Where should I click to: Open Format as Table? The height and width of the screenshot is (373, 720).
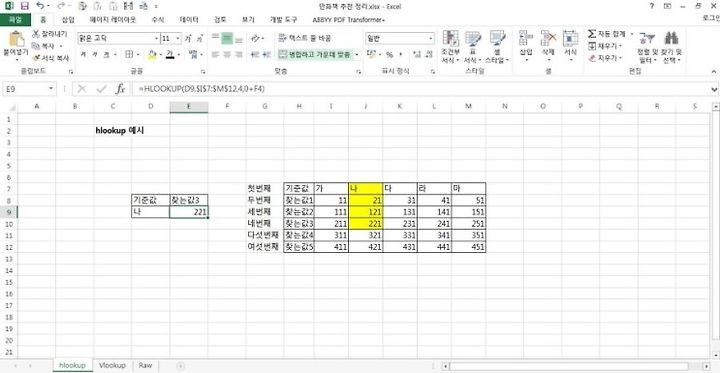point(472,46)
